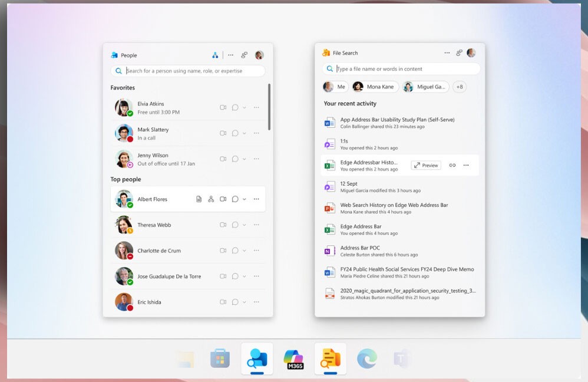Open the org chart icon in People header
588x382 pixels.
[215, 55]
